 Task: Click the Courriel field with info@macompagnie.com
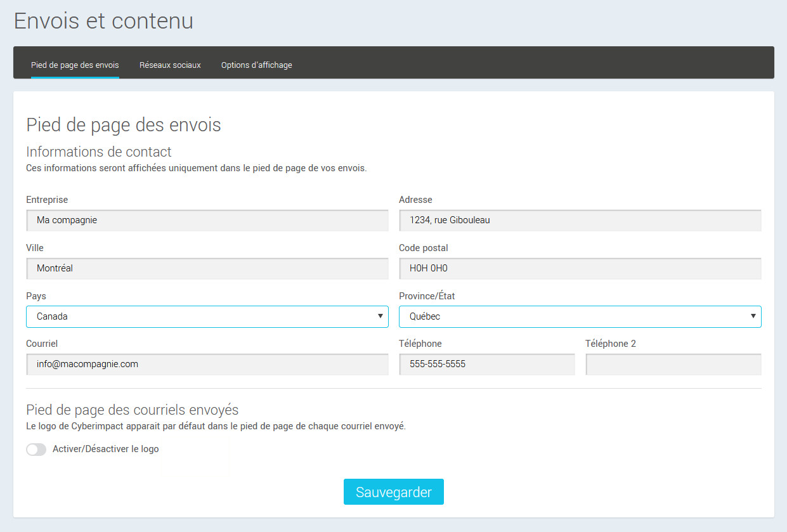pos(207,364)
